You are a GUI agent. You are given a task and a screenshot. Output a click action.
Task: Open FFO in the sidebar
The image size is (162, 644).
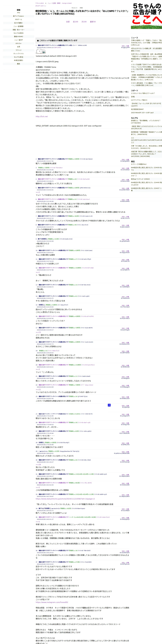pyautogui.click(x=18, y=13)
